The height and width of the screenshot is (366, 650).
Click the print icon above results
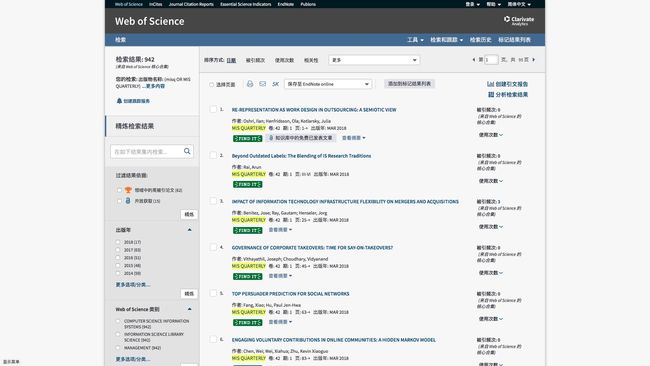[250, 84]
